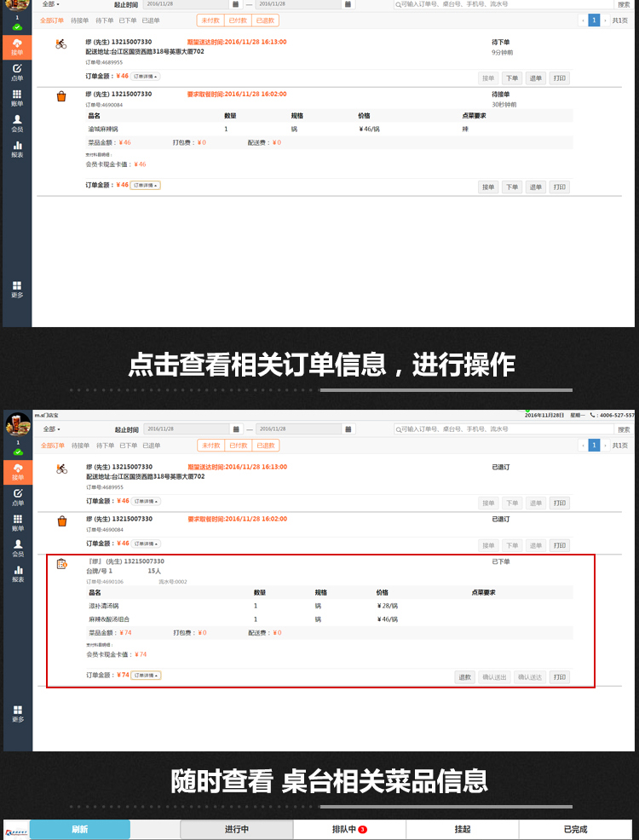Open 更多 grid icon in the upper screenshot's sidebar
The image size is (639, 840).
[17, 290]
